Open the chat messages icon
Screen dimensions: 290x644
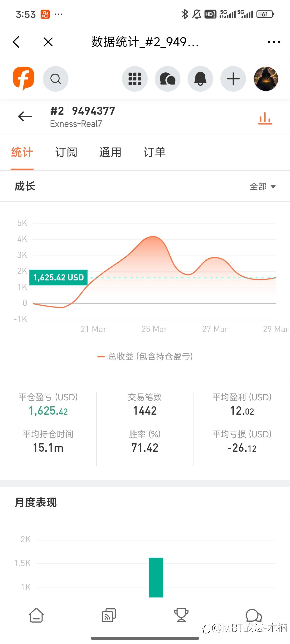tap(167, 79)
